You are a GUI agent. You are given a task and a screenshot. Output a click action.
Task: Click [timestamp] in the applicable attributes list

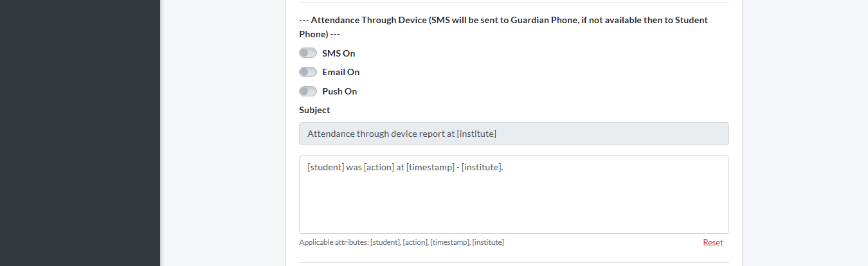[x=449, y=242]
